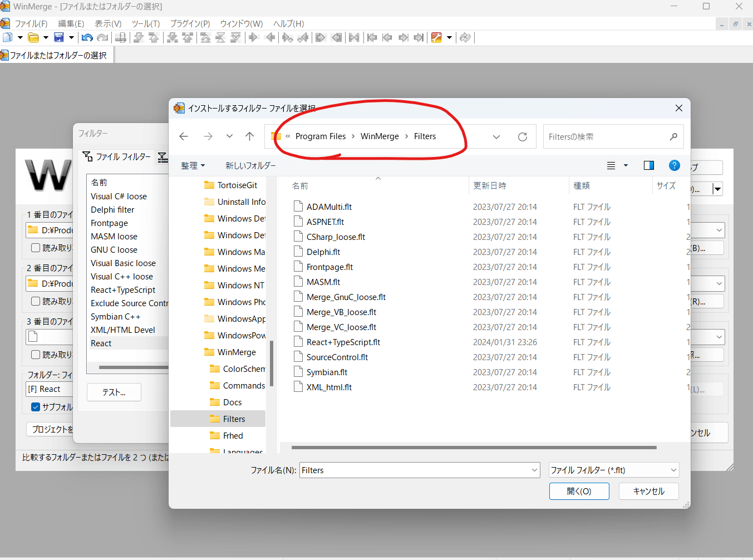The width and height of the screenshot is (753, 560).
Task: Toggle second folder read-only checkbox
Action: [36, 301]
